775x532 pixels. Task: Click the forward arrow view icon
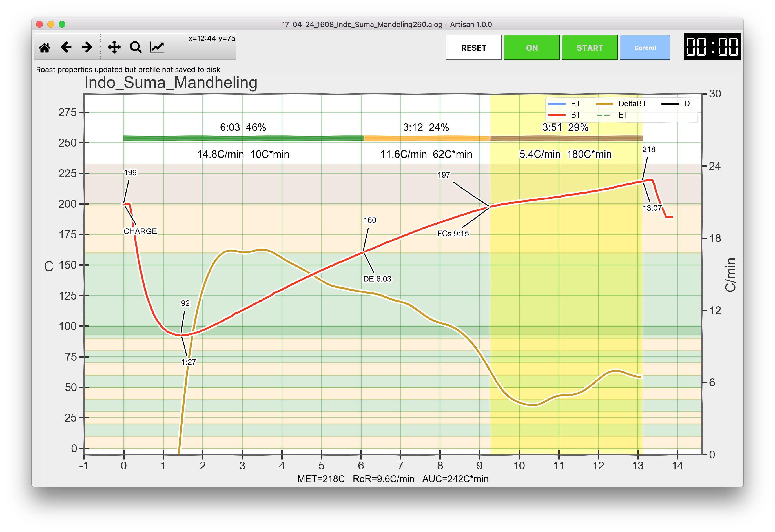[x=87, y=47]
